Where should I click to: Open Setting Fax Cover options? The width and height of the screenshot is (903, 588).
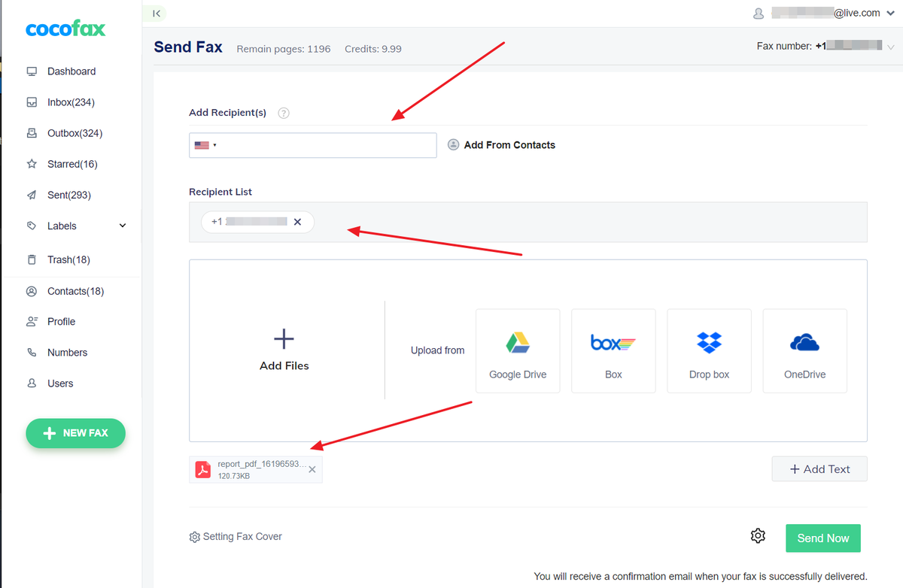point(236,536)
